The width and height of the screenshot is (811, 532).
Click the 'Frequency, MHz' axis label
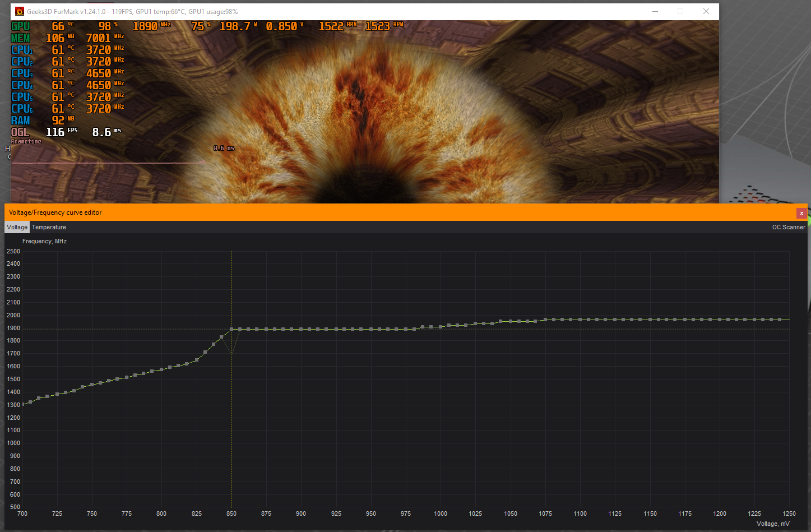pyautogui.click(x=44, y=241)
